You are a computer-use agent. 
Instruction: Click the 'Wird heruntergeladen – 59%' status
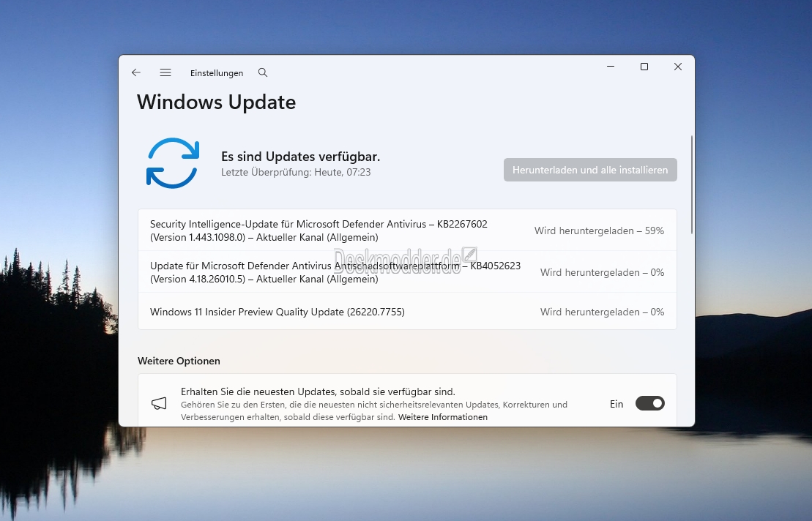(599, 230)
